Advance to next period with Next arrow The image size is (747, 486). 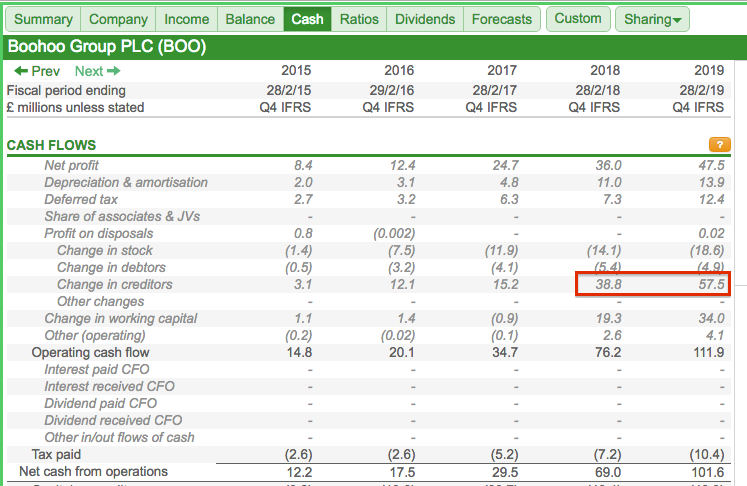98,71
